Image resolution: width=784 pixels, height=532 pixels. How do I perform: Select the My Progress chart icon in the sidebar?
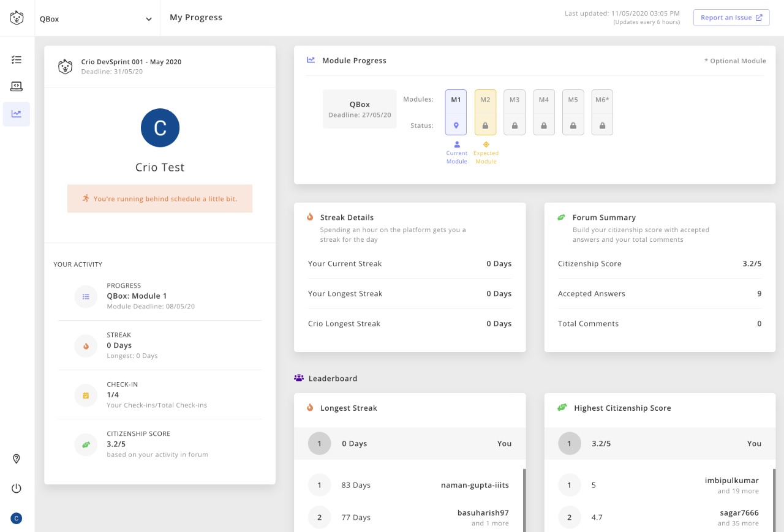pyautogui.click(x=17, y=114)
